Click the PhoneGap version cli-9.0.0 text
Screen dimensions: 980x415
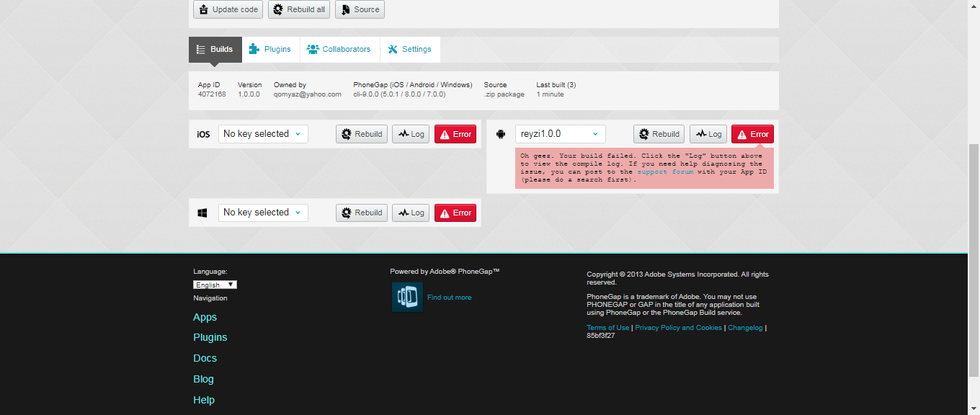pos(399,94)
